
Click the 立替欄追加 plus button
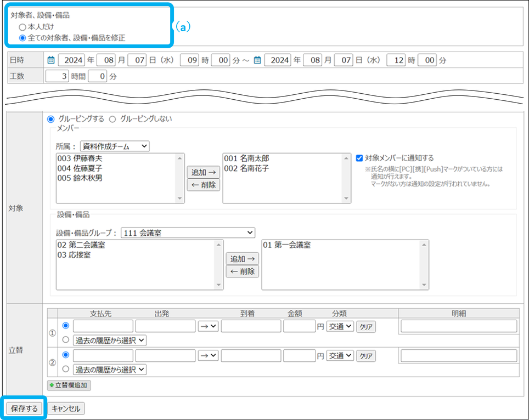point(69,385)
